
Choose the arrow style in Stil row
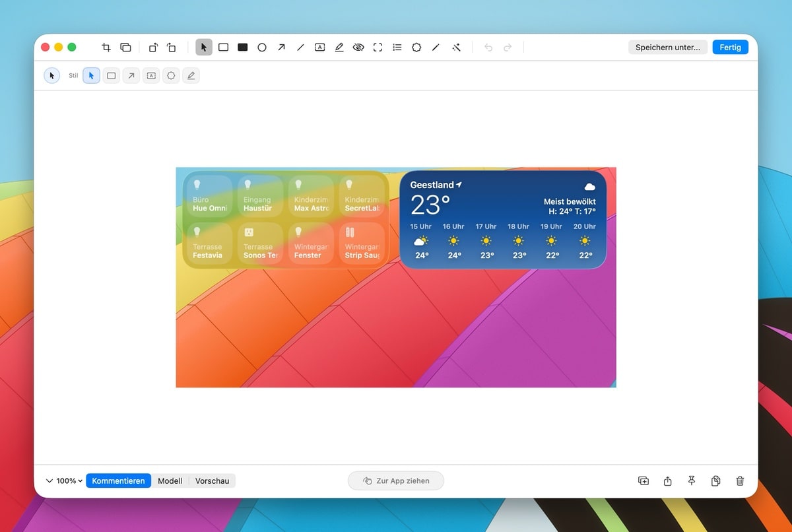(131, 76)
